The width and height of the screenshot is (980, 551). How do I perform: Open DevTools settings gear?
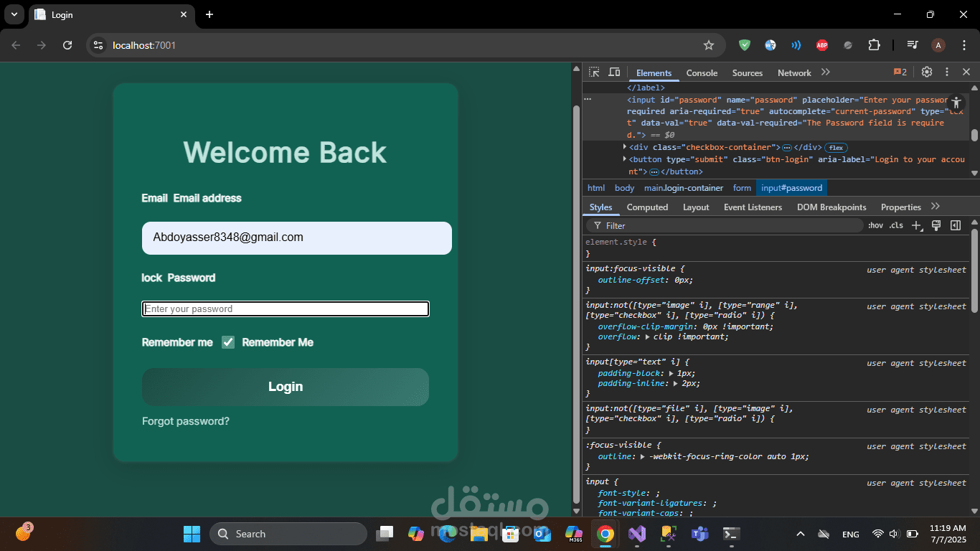[927, 72]
